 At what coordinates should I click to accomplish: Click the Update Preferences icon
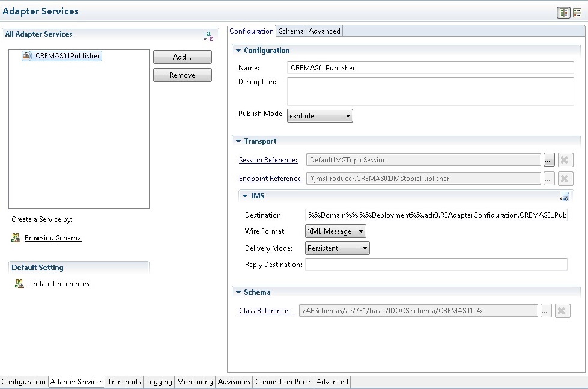pyautogui.click(x=19, y=284)
